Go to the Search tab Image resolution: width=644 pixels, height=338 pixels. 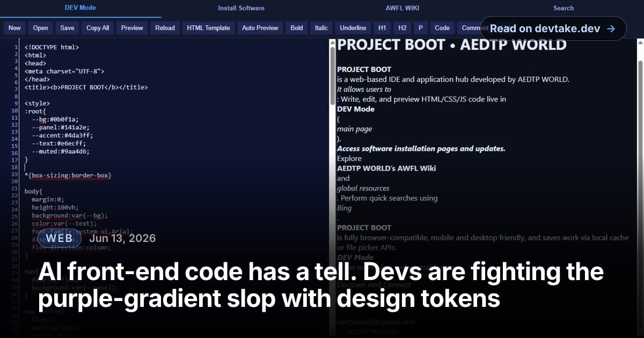click(563, 8)
